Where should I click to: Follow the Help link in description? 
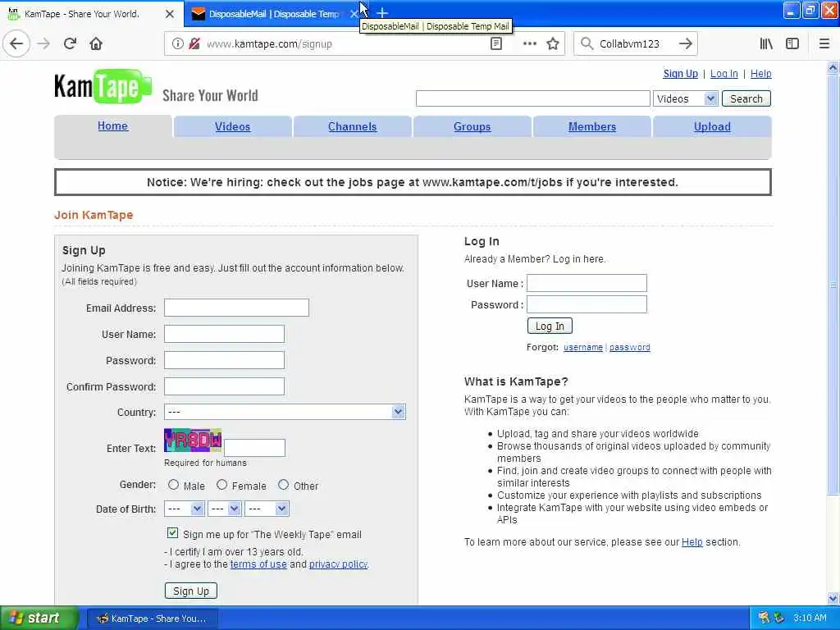click(x=692, y=541)
